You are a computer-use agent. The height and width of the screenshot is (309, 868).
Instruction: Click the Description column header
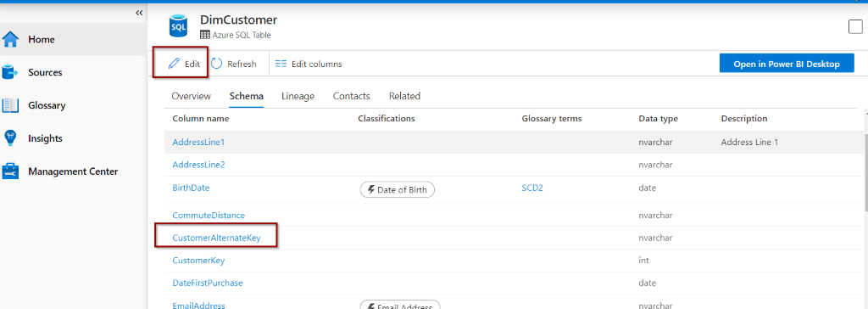pos(744,119)
